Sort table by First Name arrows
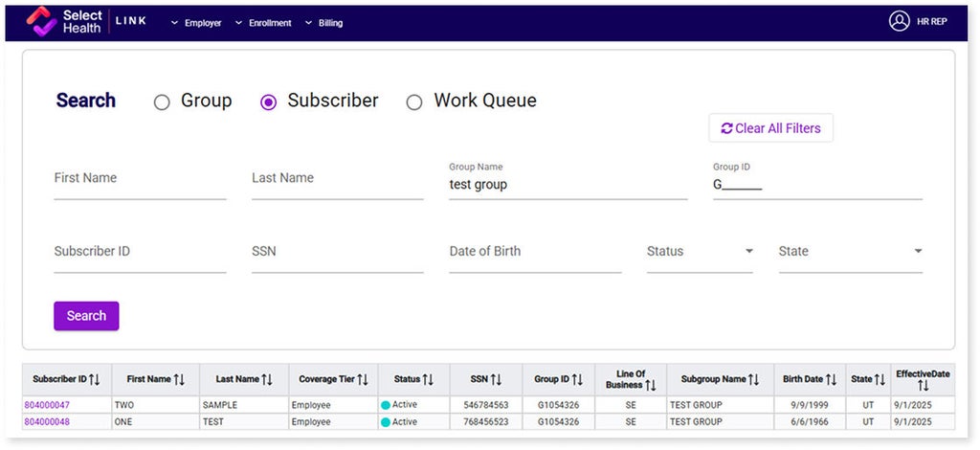The width and height of the screenshot is (980, 450). (179, 379)
